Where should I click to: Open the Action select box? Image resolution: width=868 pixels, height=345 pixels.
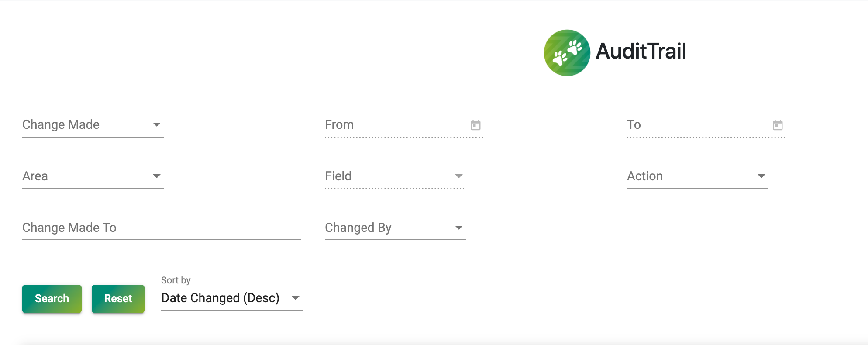pyautogui.click(x=698, y=176)
